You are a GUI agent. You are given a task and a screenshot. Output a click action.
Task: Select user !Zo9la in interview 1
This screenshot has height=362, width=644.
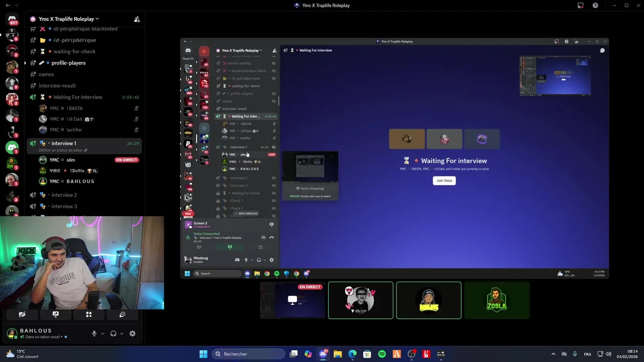(89, 170)
